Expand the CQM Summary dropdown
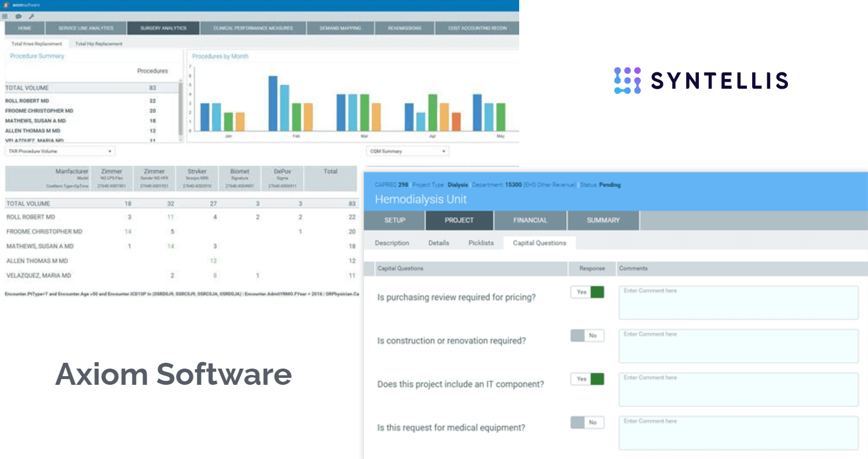The image size is (868, 459). tap(407, 150)
